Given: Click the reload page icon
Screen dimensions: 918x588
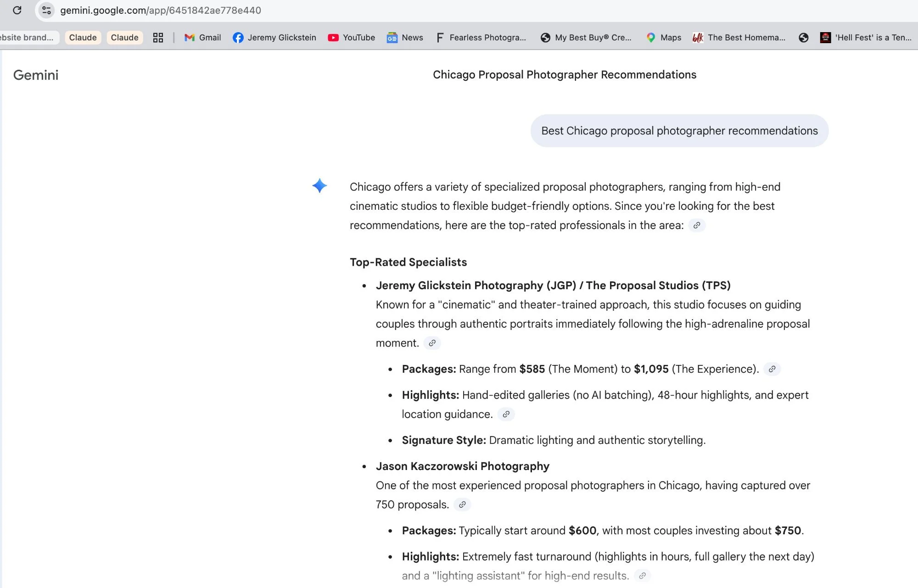Looking at the screenshot, I should point(18,10).
